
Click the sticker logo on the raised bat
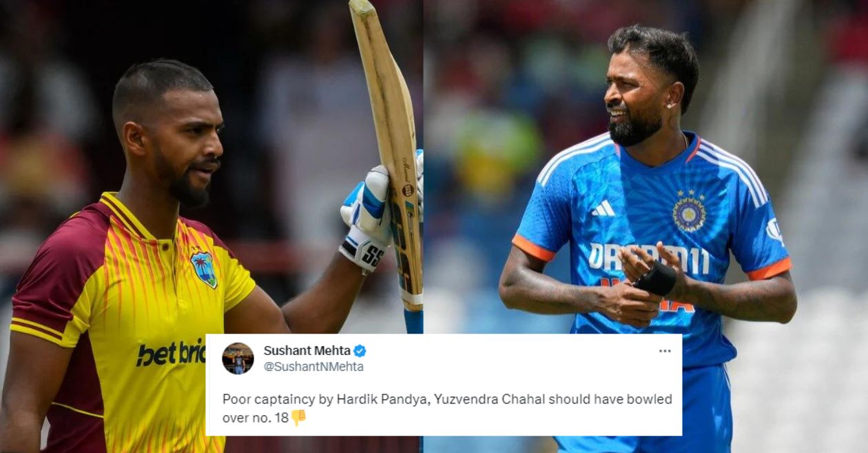407,190
